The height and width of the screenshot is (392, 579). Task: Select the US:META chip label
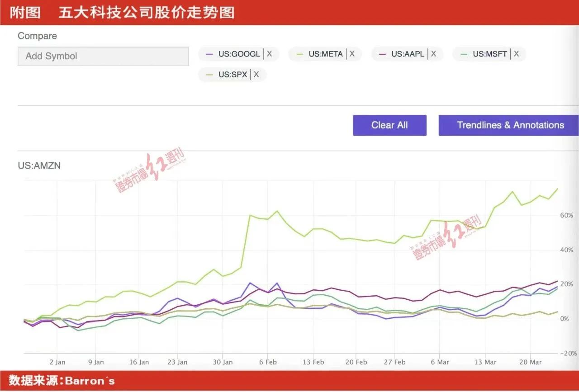click(326, 54)
